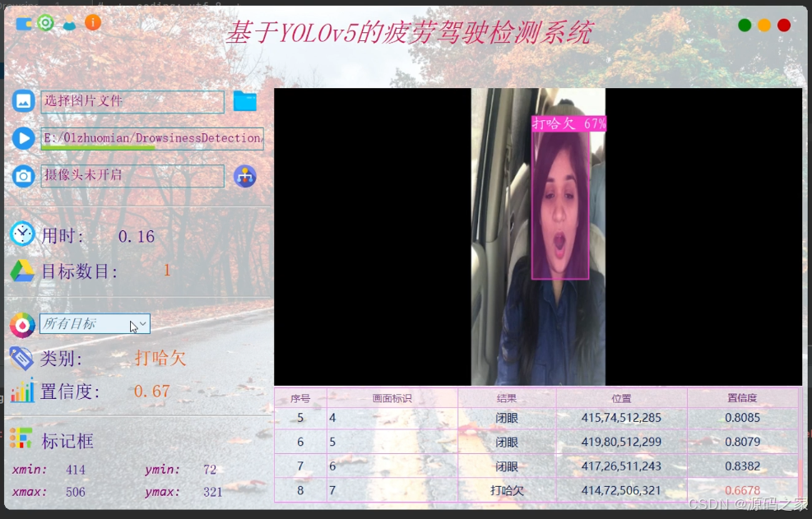Open the blue folder browse icon
The image size is (812, 519).
point(245,101)
